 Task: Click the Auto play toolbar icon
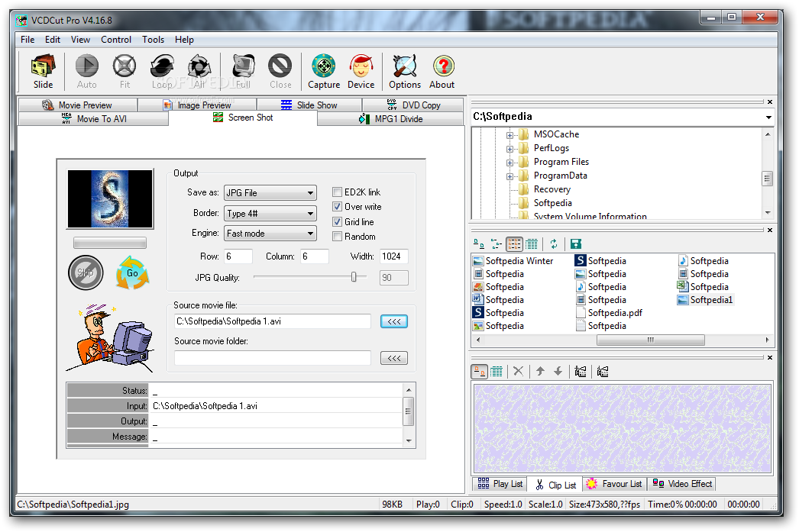click(x=86, y=71)
